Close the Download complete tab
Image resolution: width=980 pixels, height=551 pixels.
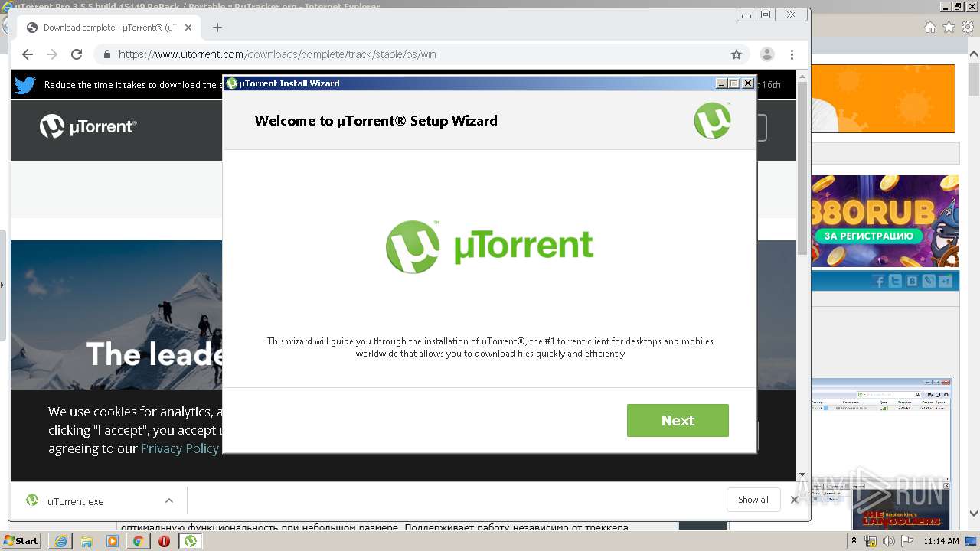(188, 28)
